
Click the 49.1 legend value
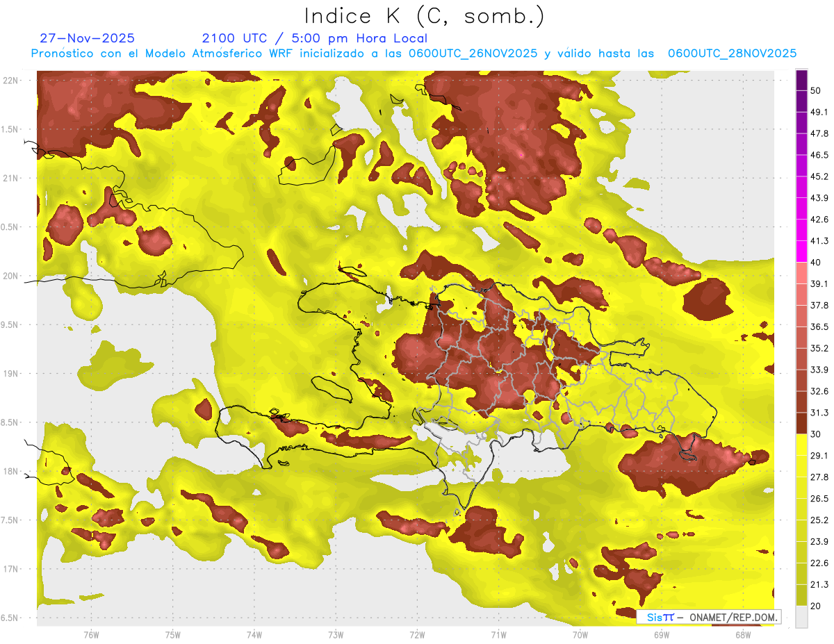(x=819, y=112)
